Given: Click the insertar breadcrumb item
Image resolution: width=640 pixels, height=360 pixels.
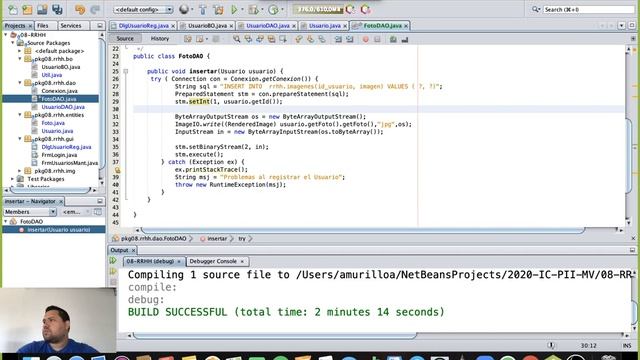Looking at the screenshot, I should [217, 238].
